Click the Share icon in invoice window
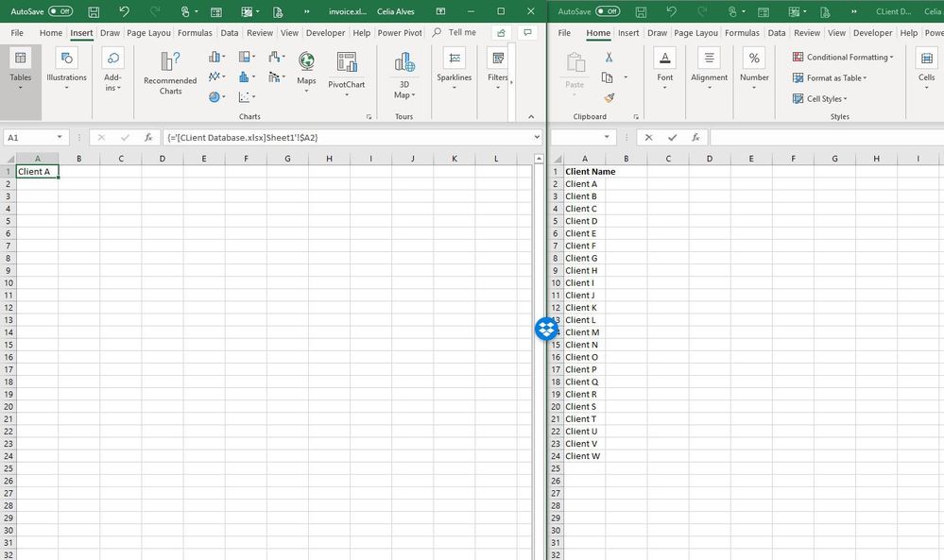The height and width of the screenshot is (560, 944). tap(501, 33)
